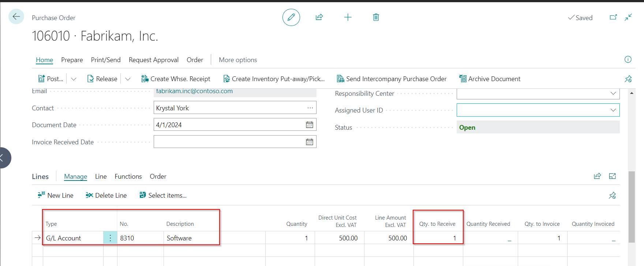Expand Post dropdown arrow
Viewport: 644px width, 266px height.
tap(74, 79)
